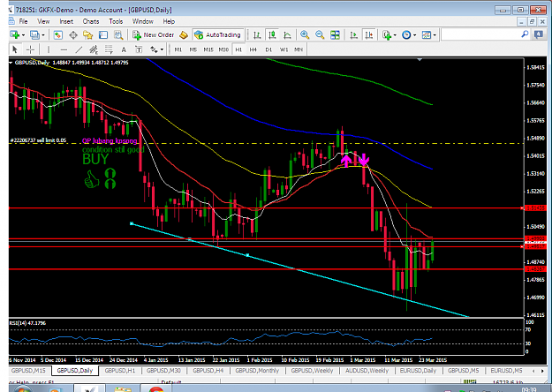Open the Insert menu
Viewport: 552px width, 392px height.
coord(66,21)
